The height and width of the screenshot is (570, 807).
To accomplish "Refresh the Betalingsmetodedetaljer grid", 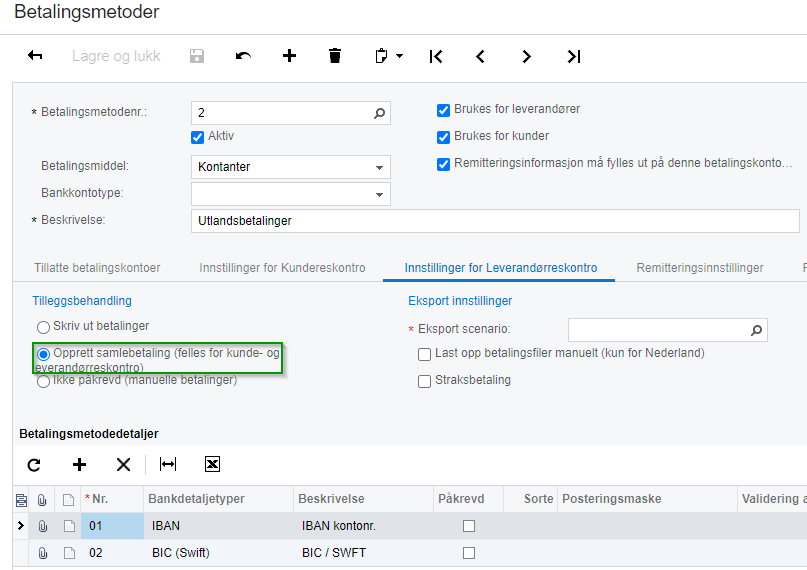I will click(34, 465).
